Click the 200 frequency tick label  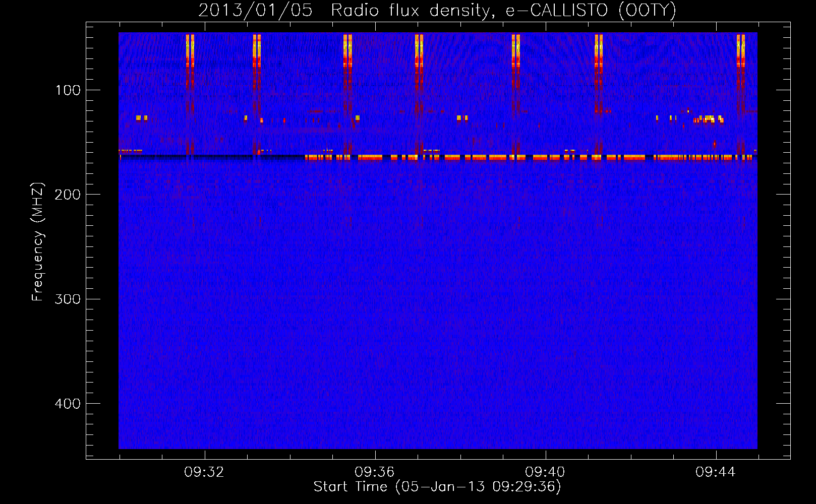[68, 195]
